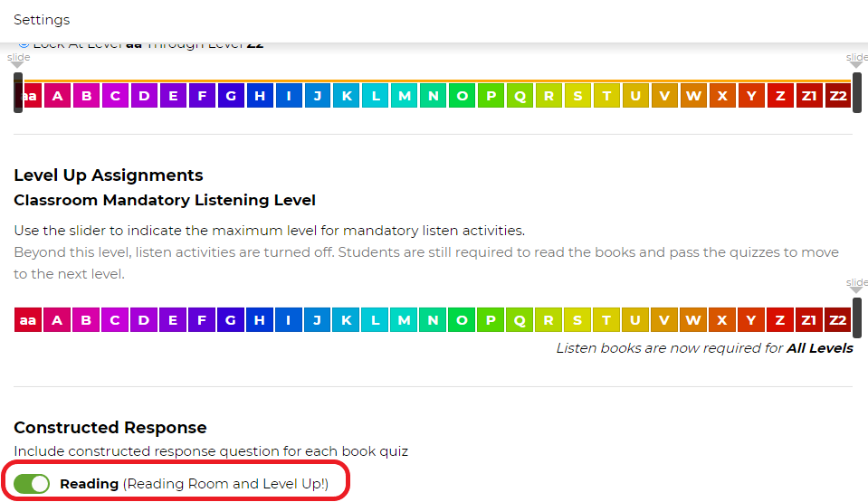Set mandatory listening level to K
Viewport: 868px width, 502px height.
point(346,320)
